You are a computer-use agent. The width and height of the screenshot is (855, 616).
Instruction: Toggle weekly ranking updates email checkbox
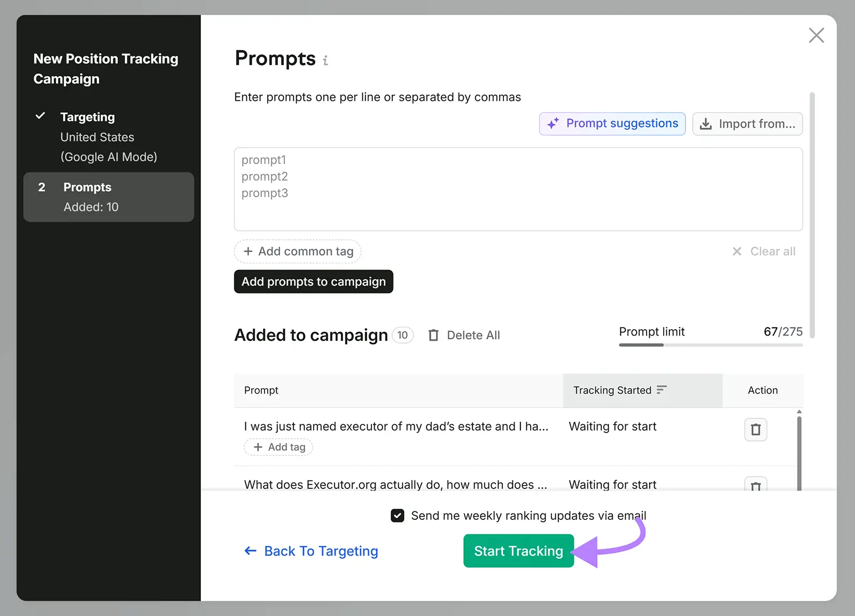click(398, 516)
